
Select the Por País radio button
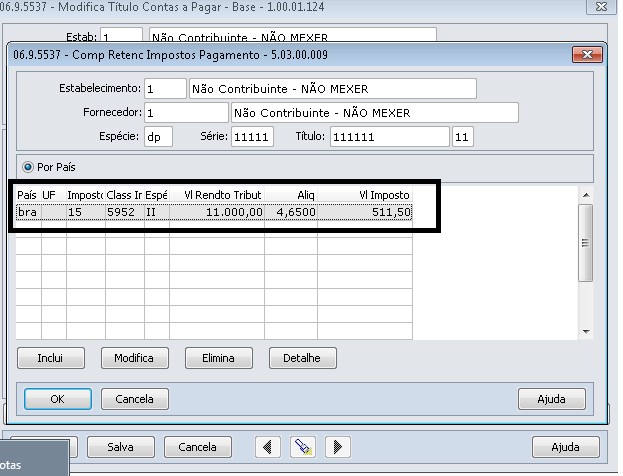pos(28,167)
